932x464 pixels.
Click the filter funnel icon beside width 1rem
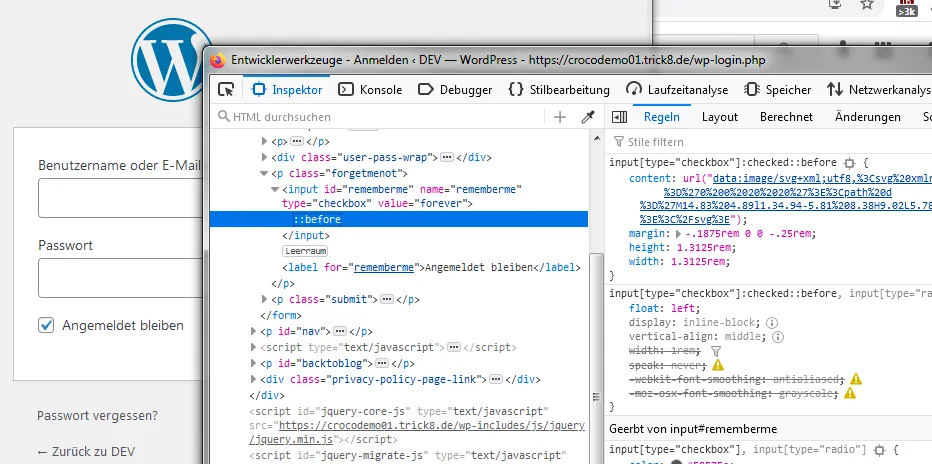(x=716, y=351)
